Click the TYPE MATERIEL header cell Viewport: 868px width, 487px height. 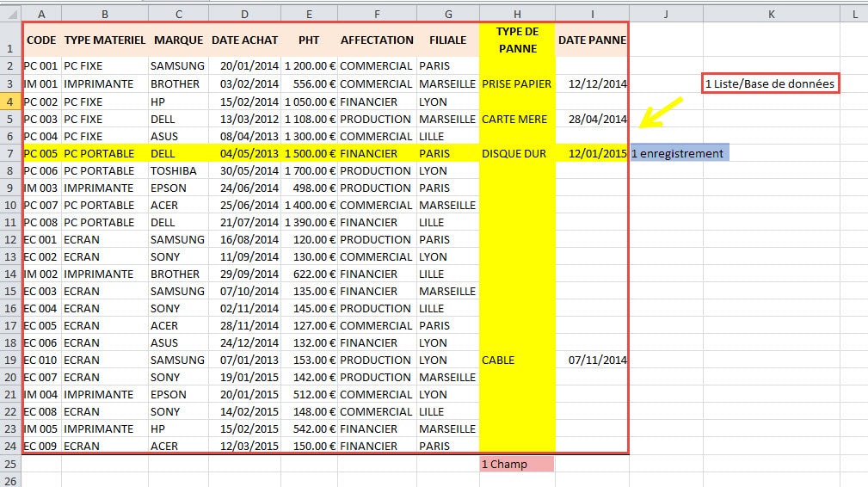click(x=105, y=40)
